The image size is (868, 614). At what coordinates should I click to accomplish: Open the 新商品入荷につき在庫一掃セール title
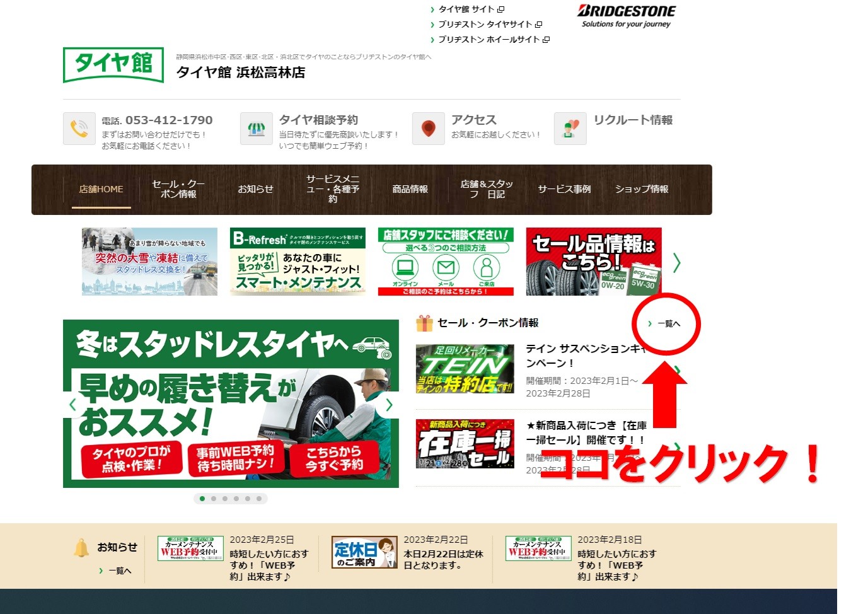click(x=587, y=433)
